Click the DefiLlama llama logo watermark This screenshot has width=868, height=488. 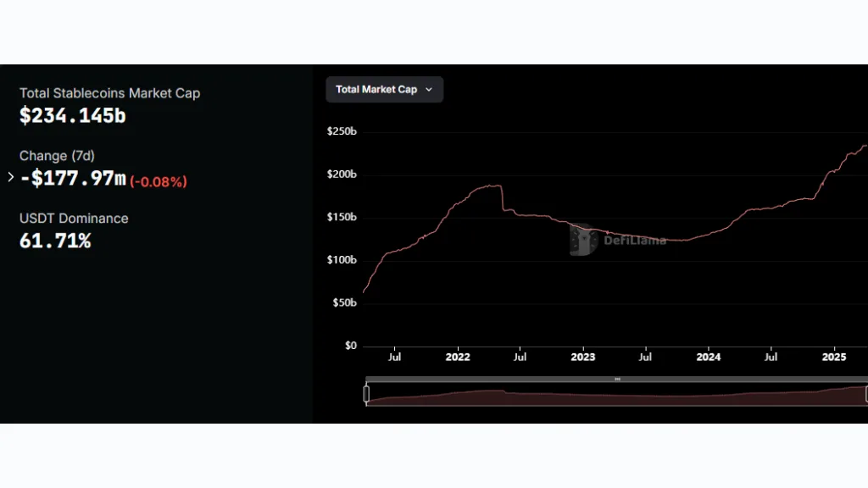coord(584,240)
